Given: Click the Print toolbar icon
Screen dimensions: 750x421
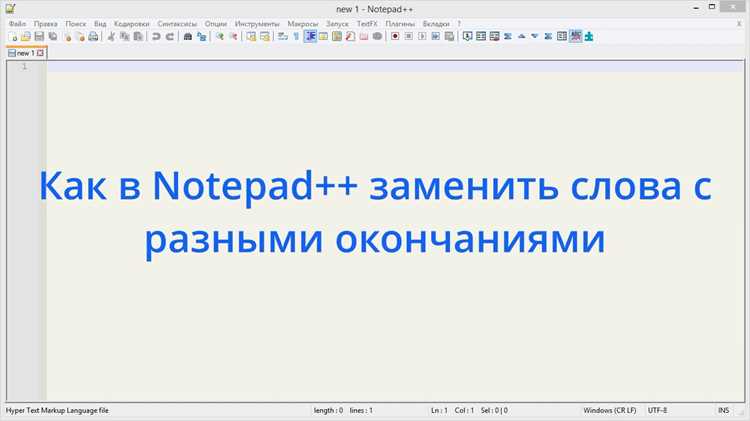Looking at the screenshot, I should click(x=93, y=36).
